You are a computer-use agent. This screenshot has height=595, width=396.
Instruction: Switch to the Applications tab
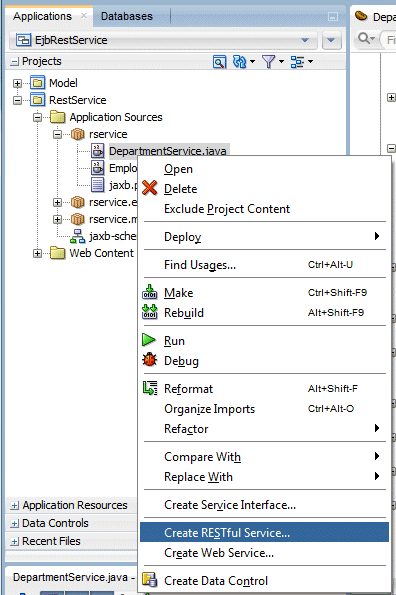coord(42,16)
